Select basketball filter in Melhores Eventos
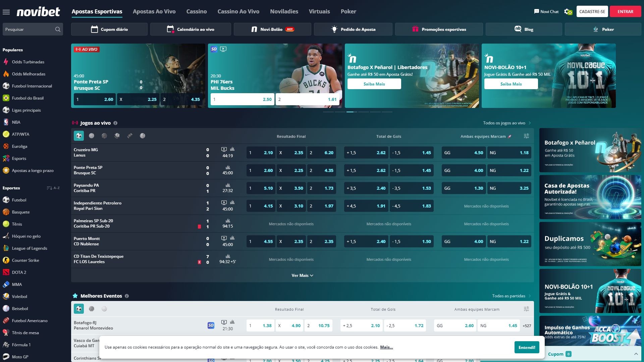This screenshot has width=644, height=362. pos(92,309)
